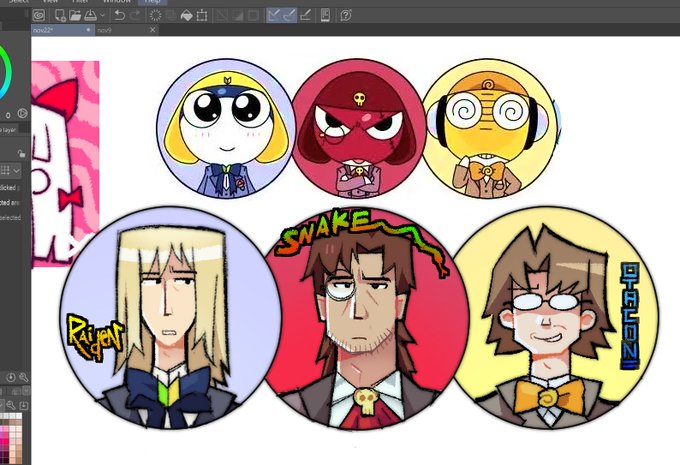The height and width of the screenshot is (465, 680).
Task: Open color set wrench settings icon
Action: click(x=10, y=405)
